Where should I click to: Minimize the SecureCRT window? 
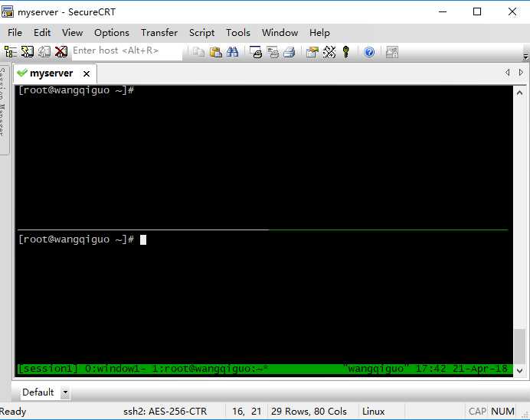tap(443, 11)
